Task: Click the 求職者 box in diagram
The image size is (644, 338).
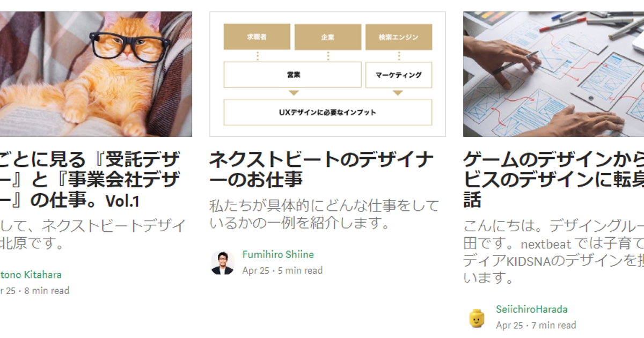Action: click(x=257, y=37)
